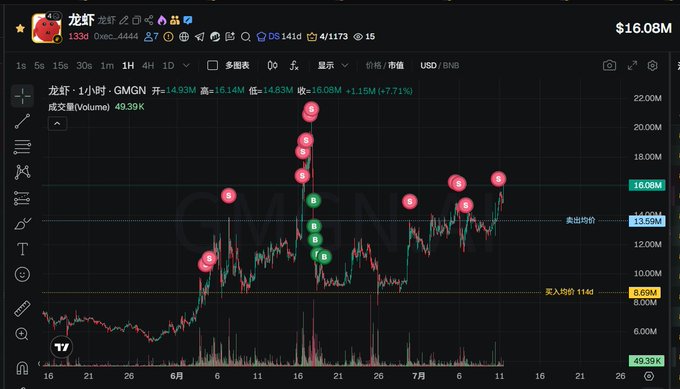Share the token via the share icon
680x389 pixels.
(x=149, y=20)
